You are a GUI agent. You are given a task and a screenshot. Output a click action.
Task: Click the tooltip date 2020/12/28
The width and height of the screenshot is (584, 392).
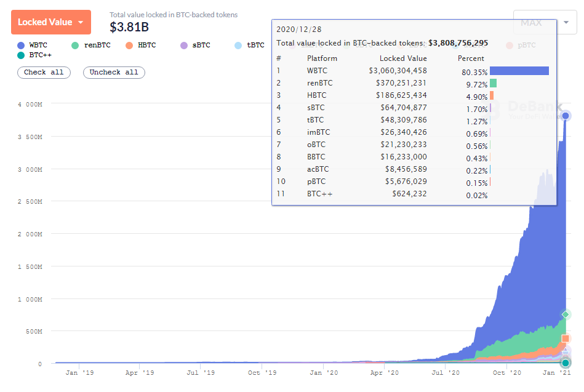(x=299, y=30)
